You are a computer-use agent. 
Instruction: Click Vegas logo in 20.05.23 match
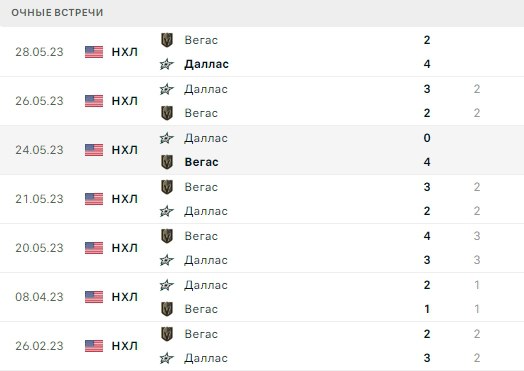[x=167, y=236]
